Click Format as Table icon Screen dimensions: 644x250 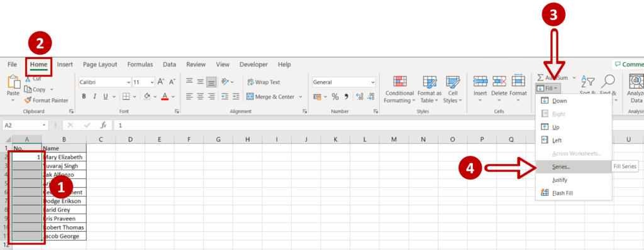tap(430, 82)
